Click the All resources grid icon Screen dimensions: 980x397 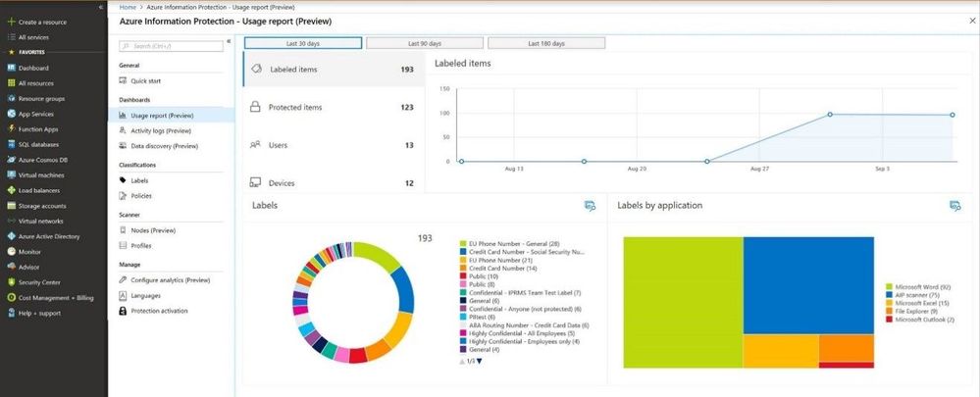11,83
